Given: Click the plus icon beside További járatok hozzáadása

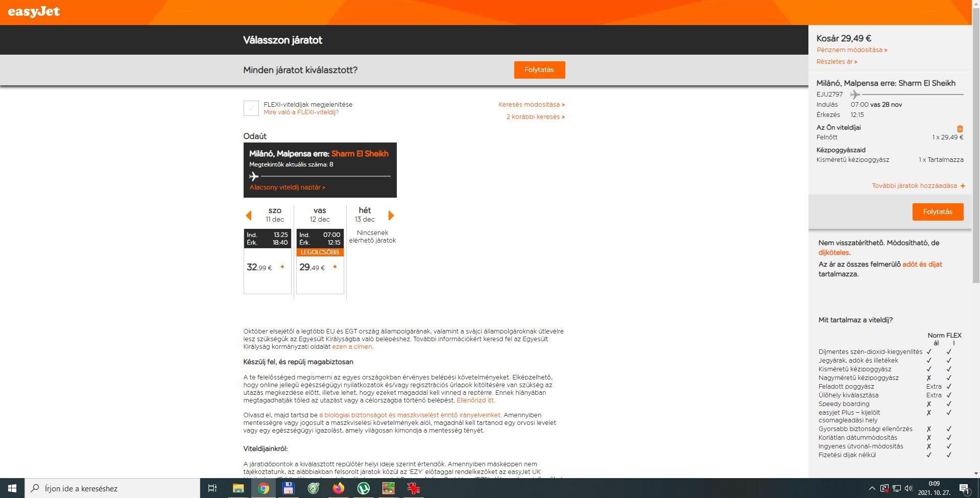Looking at the screenshot, I should pyautogui.click(x=962, y=186).
